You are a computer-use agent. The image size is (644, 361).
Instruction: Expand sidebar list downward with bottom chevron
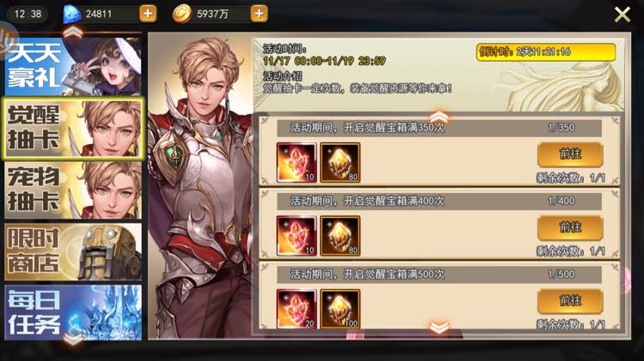click(73, 340)
